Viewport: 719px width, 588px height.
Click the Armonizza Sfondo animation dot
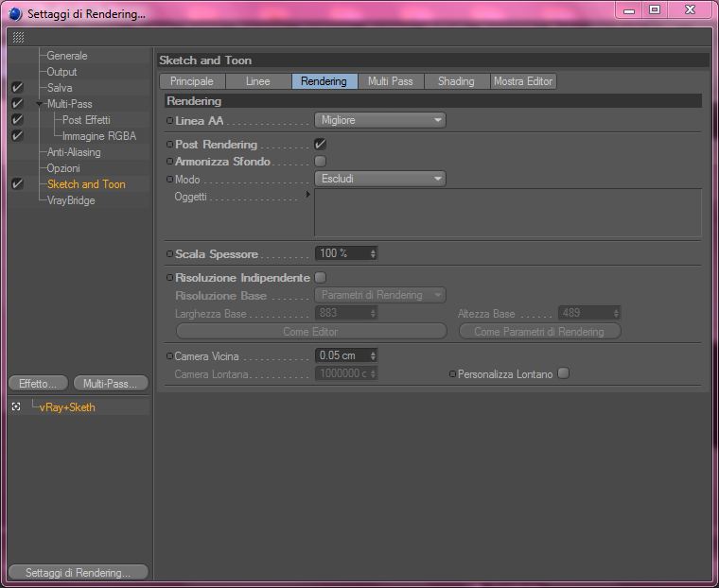(x=169, y=162)
